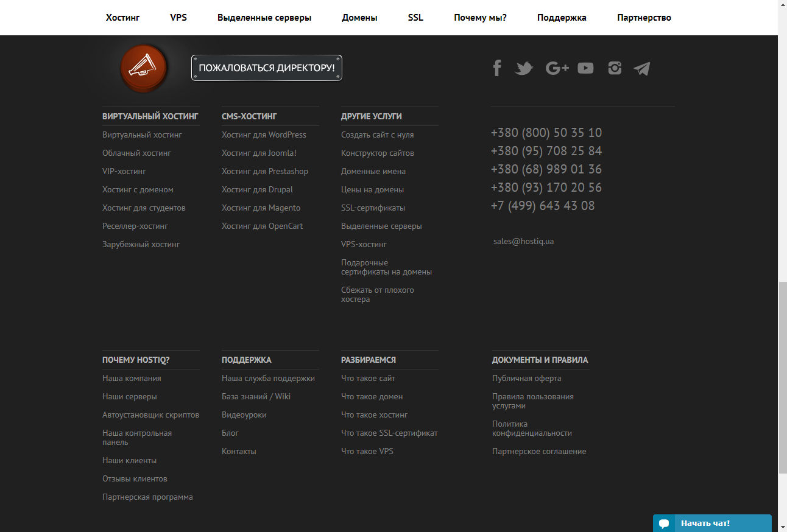
Task: Select Домены in the top navigation
Action: pos(359,18)
